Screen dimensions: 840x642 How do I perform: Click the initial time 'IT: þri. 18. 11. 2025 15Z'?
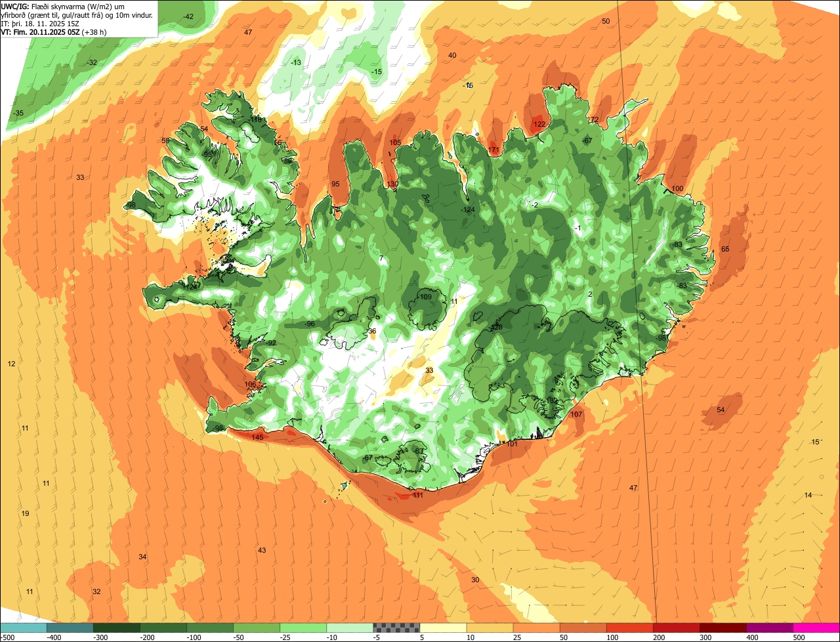[x=41, y=24]
